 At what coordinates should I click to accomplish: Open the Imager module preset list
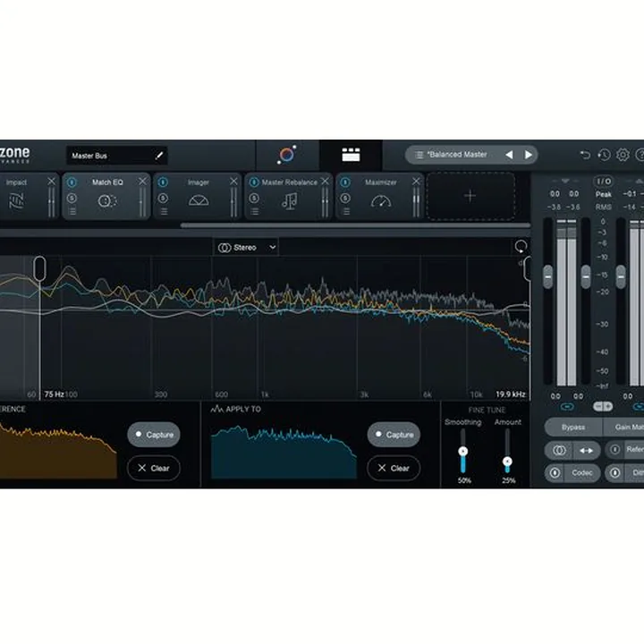(x=164, y=211)
